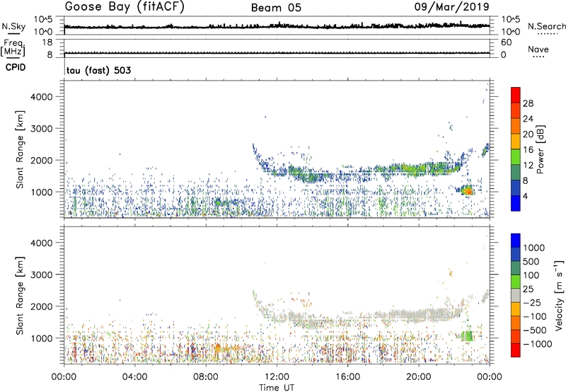Click the "−500" label on velocity colorbar

click(535, 330)
